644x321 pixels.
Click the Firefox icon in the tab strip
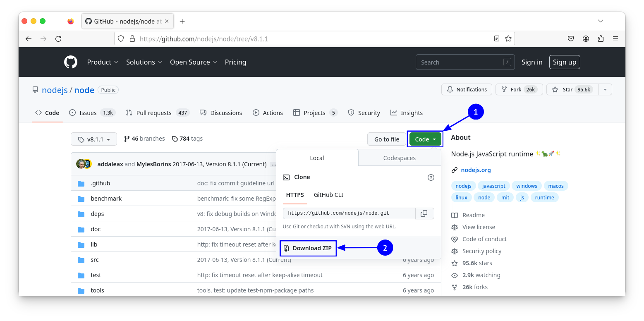[x=71, y=21]
